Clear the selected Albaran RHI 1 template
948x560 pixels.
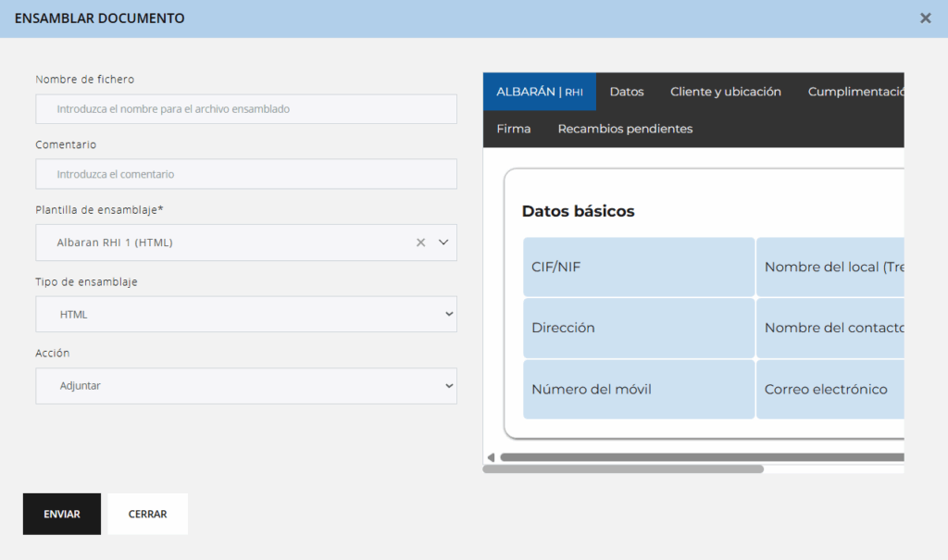pyautogui.click(x=420, y=243)
